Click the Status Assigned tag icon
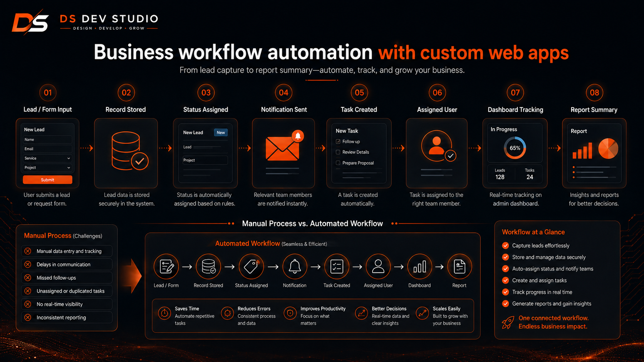Viewport: 644px width, 362px height. [x=251, y=266]
